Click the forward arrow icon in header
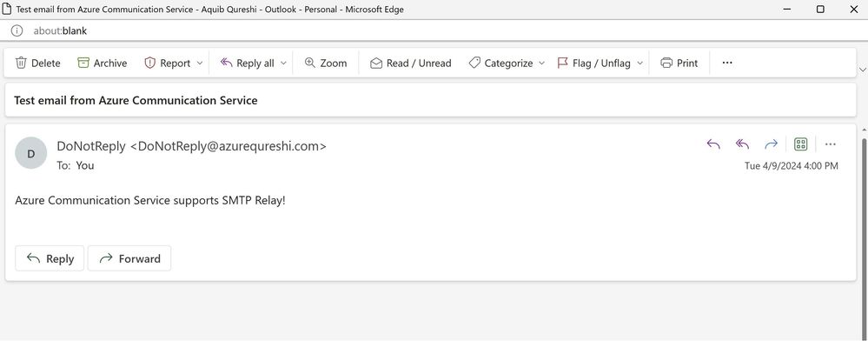This screenshot has height=341, width=868. click(x=772, y=144)
